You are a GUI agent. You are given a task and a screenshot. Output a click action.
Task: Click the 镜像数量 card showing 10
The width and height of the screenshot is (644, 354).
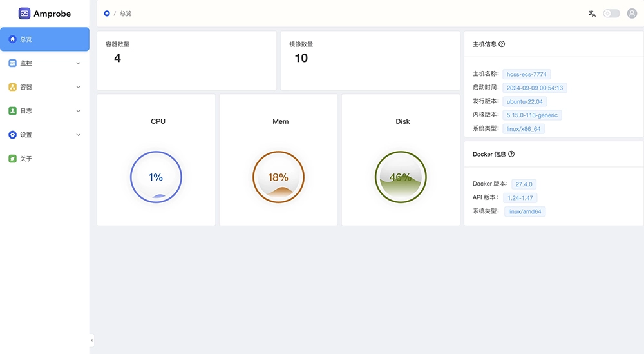[x=370, y=61]
